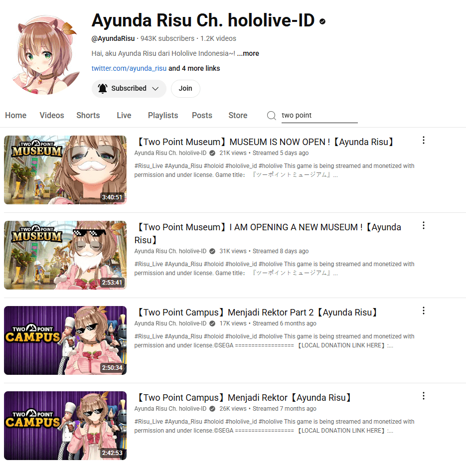
Task: Go to the Shorts tab
Action: (x=88, y=115)
